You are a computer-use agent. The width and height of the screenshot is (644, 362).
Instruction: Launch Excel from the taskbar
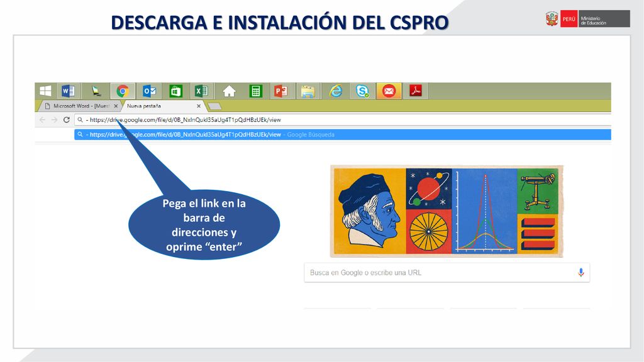201,90
